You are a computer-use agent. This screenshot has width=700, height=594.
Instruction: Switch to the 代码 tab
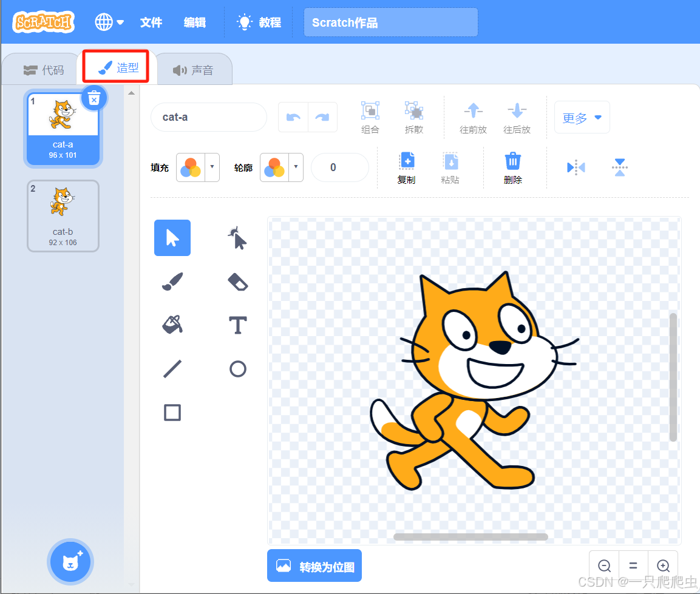44,70
